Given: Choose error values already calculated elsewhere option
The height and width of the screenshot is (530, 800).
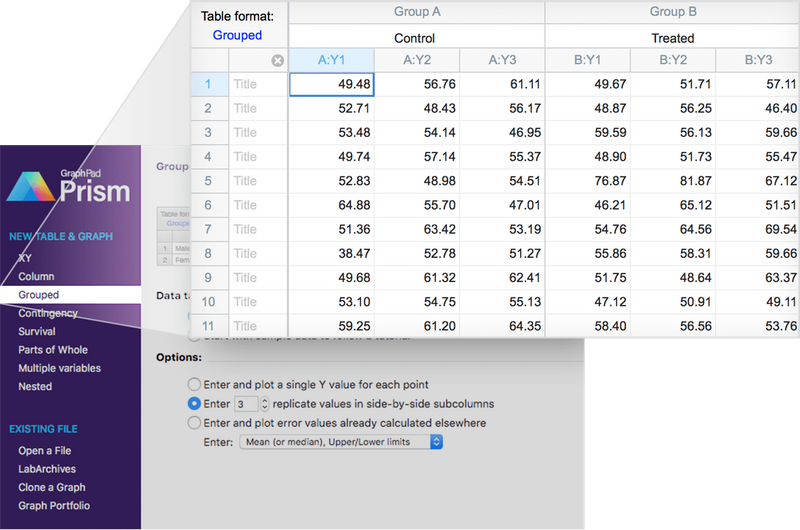Looking at the screenshot, I should [194, 423].
